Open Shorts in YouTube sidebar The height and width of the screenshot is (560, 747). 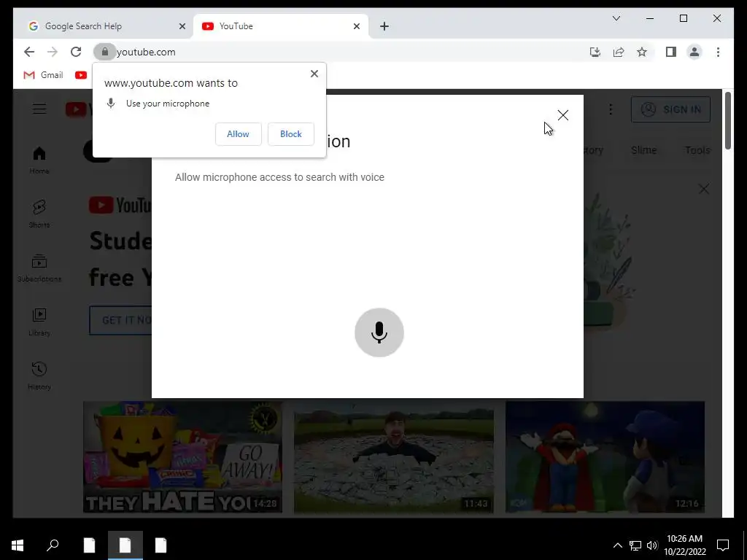(x=39, y=214)
